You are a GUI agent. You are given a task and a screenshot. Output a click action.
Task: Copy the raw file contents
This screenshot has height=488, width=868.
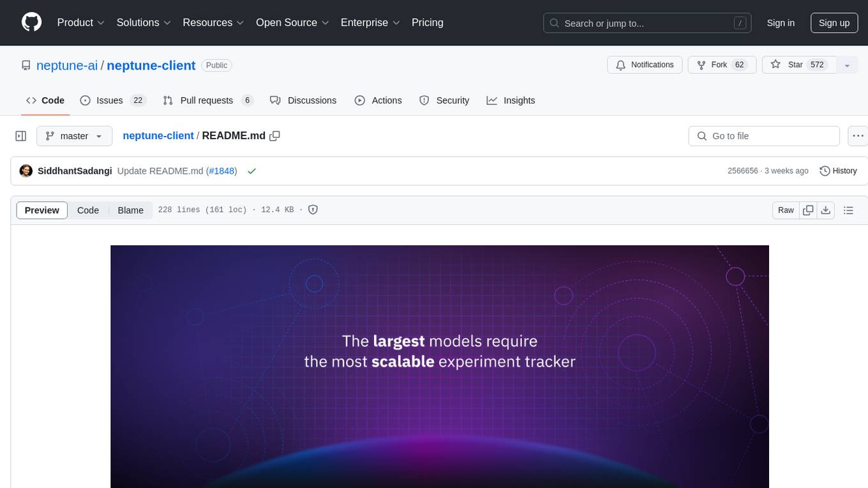pos(808,210)
